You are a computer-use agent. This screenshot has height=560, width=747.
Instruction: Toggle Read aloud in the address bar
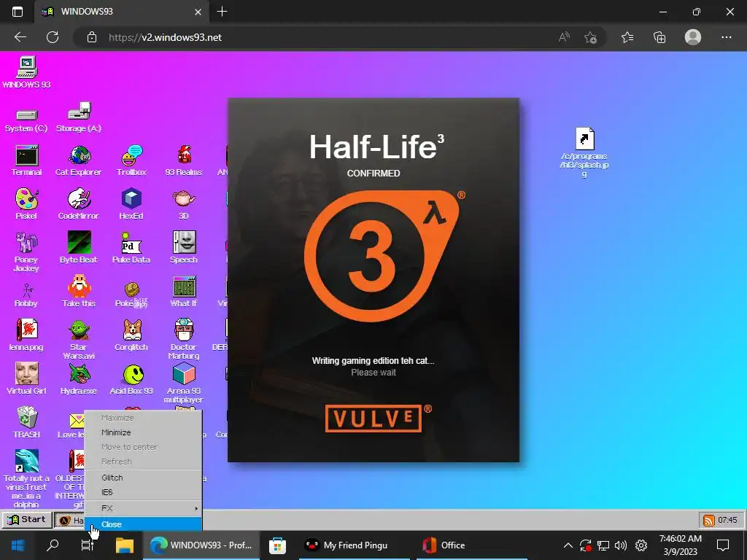564,37
